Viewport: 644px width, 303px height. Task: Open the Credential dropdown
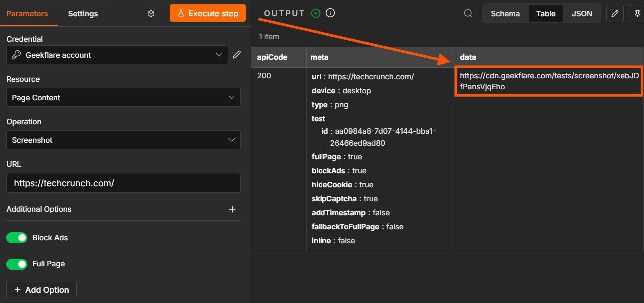(x=117, y=55)
